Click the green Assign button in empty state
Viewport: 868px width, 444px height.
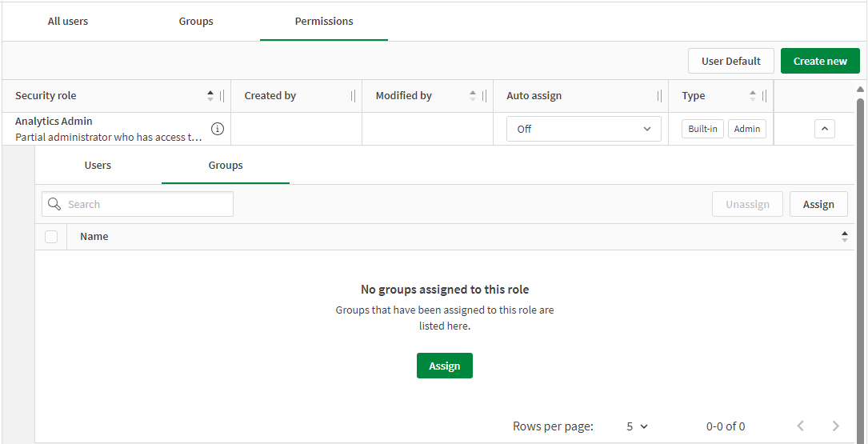coord(444,366)
